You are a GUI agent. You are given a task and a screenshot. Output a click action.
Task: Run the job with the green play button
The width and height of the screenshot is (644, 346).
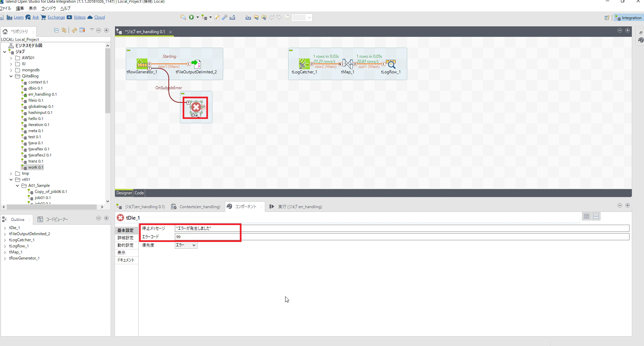[191, 17]
